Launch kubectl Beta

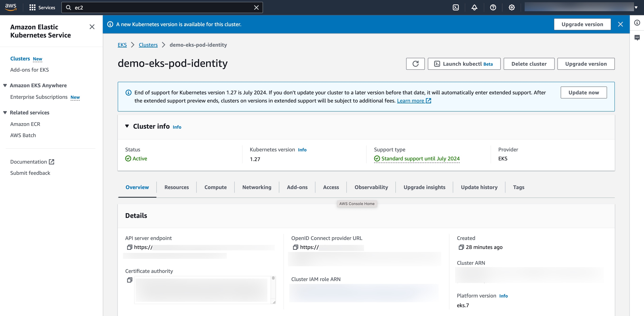pyautogui.click(x=464, y=64)
